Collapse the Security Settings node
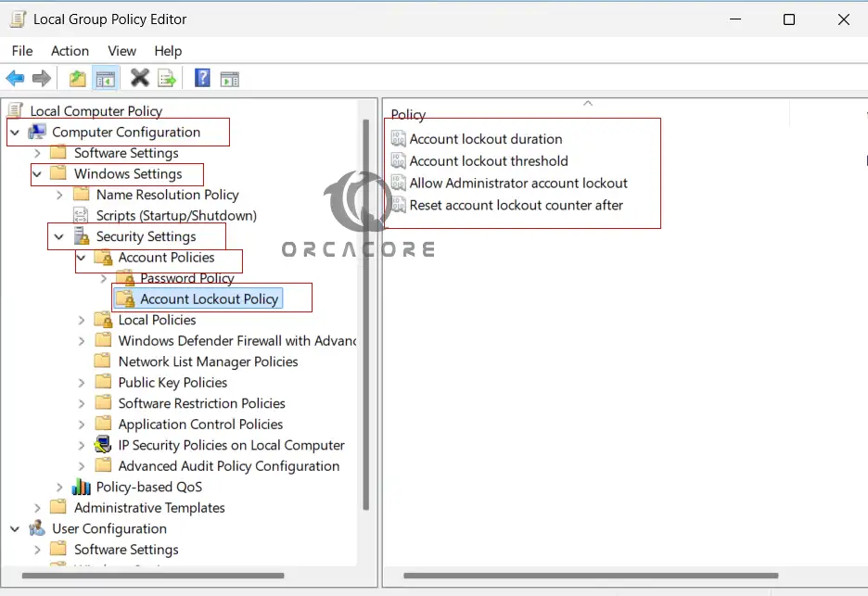 tap(59, 237)
